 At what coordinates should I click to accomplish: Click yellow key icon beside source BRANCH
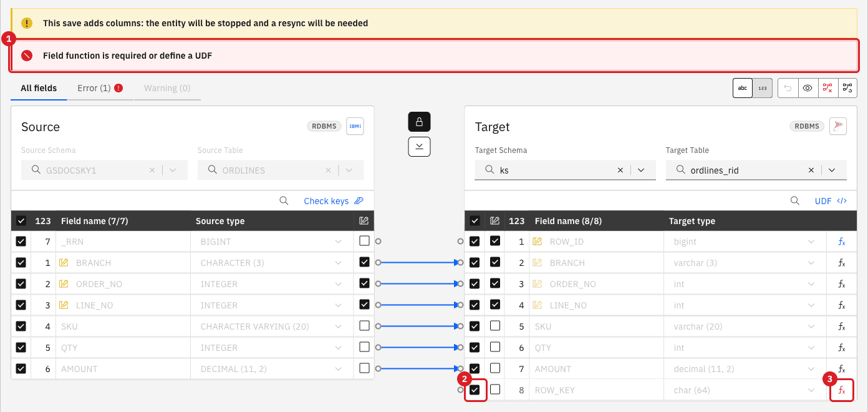coord(64,263)
